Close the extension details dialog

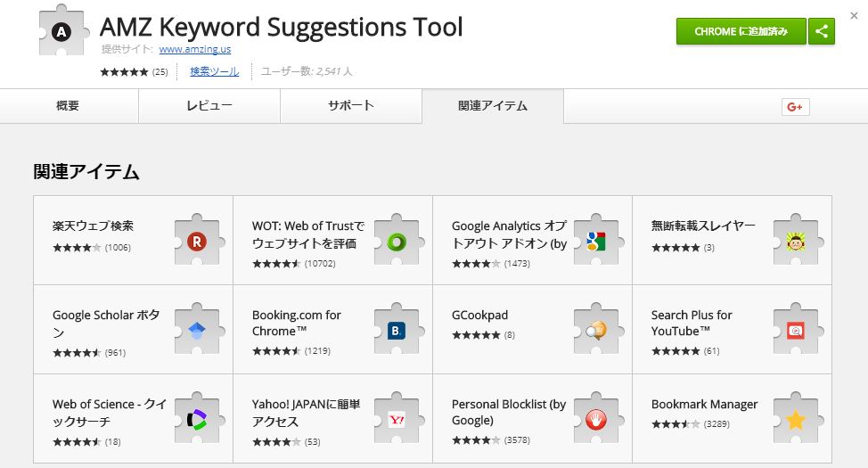(x=854, y=16)
